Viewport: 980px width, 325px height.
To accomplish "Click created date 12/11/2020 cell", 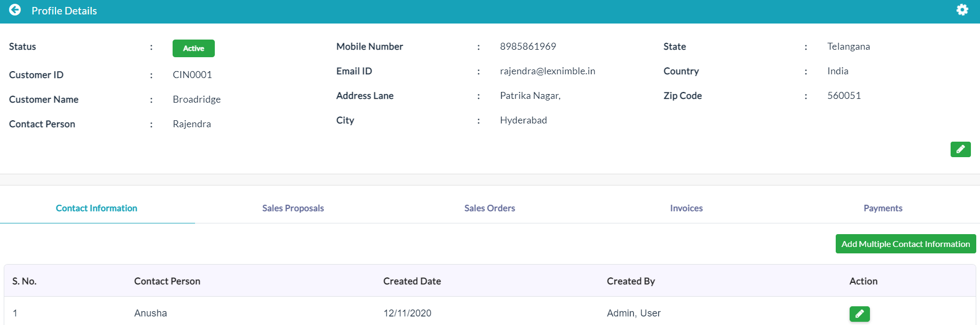I will [407, 313].
